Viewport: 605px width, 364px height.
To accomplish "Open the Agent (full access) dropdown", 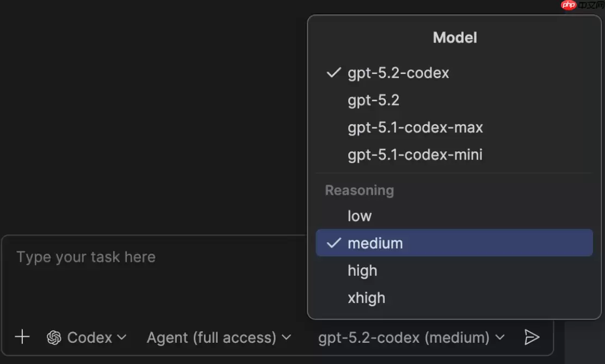I will [x=212, y=337].
